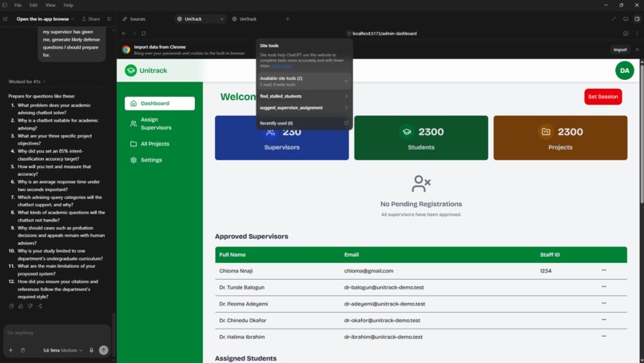Click the app sidebar icon beside File
The width and height of the screenshot is (644, 363).
pos(5,6)
